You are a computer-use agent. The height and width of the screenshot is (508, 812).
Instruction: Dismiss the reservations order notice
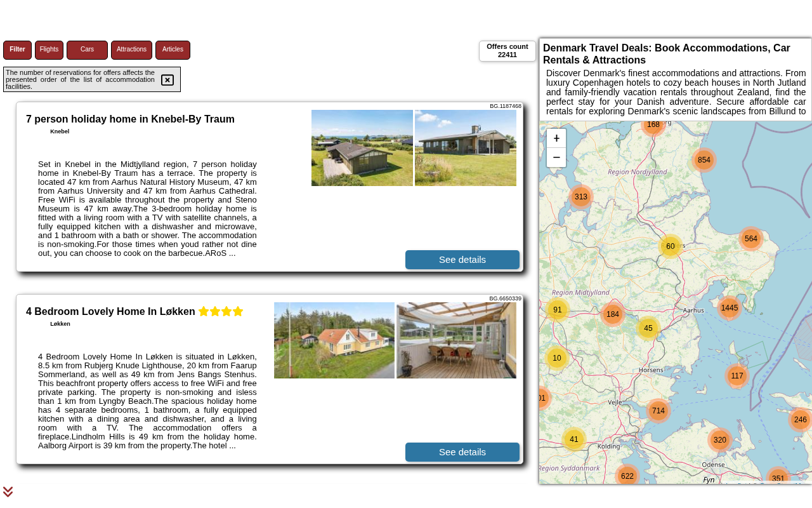[x=167, y=80]
